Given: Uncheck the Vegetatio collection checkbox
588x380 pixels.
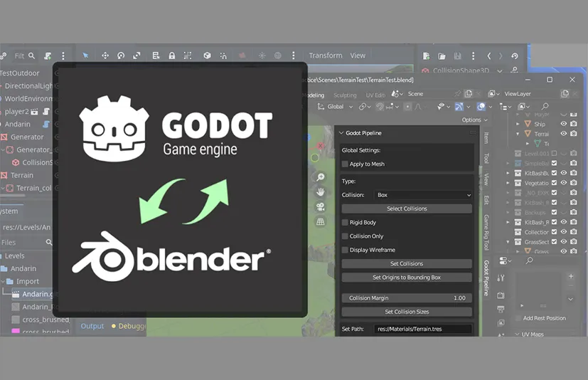Looking at the screenshot, I should [555, 183].
